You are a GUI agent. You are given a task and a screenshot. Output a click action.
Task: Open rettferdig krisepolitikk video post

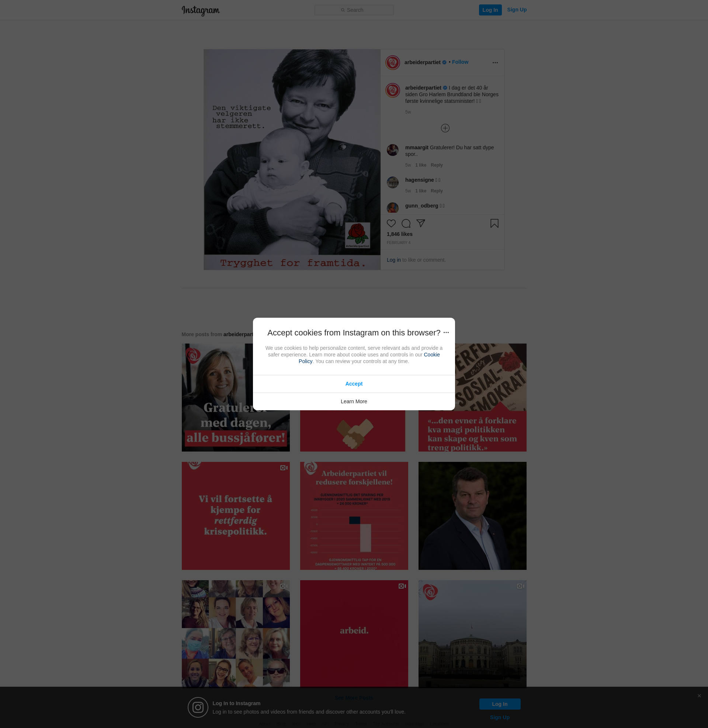(x=235, y=516)
